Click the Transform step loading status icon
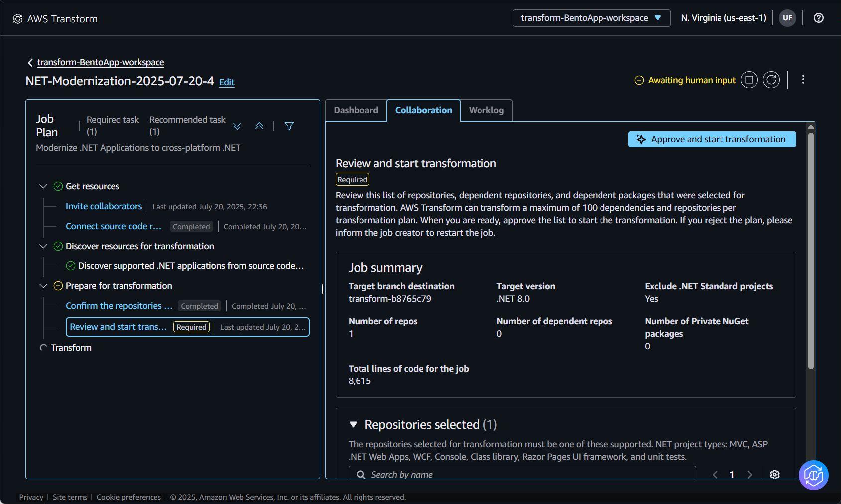 coord(43,348)
